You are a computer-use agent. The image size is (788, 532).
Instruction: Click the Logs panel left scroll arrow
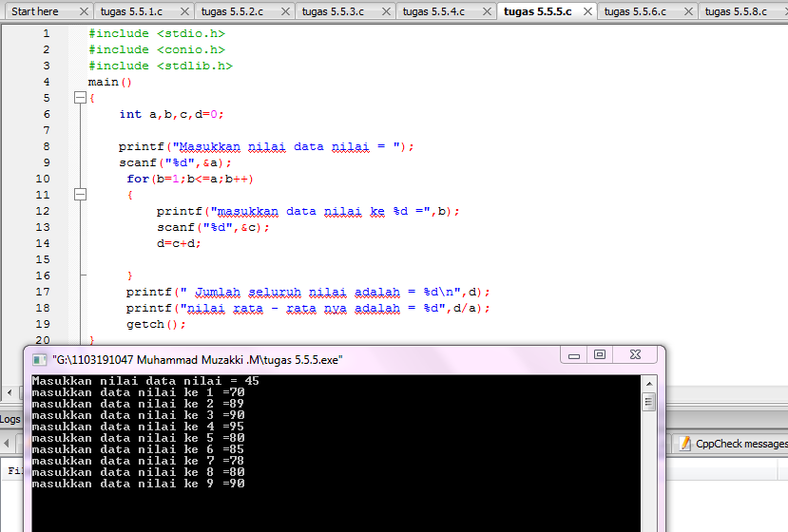7,444
